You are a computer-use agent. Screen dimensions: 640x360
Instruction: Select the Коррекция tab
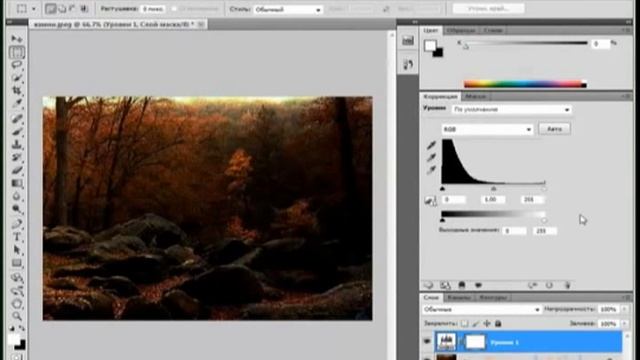[440, 96]
